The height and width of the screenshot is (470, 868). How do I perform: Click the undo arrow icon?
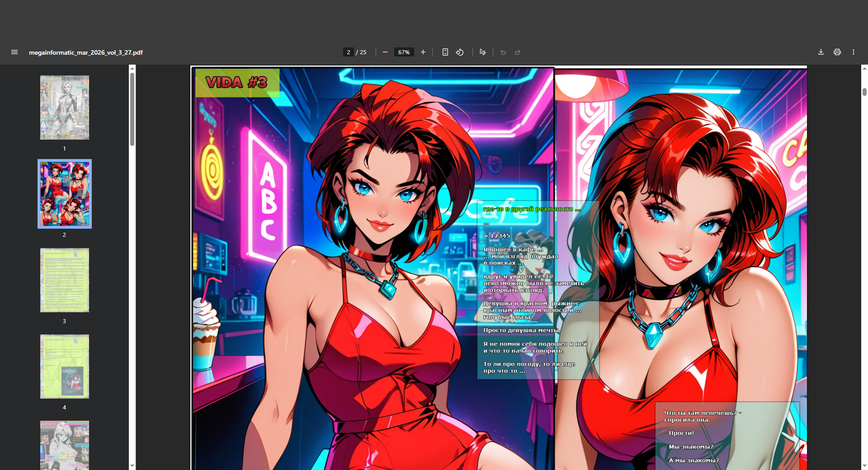coord(503,52)
